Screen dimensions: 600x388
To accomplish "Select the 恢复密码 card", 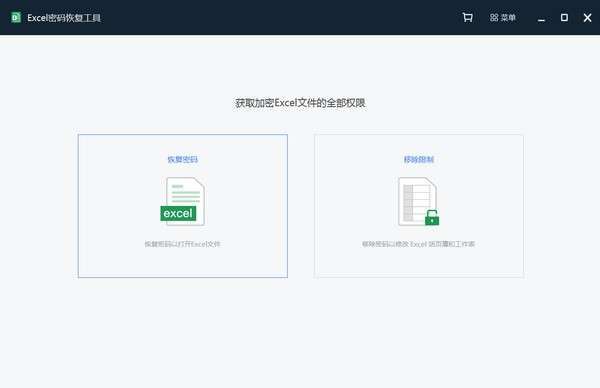I will 183,206.
